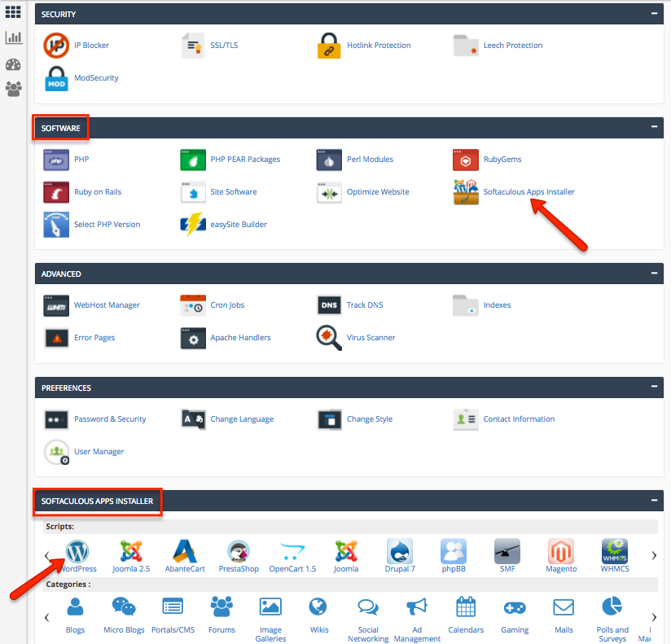Open the Blogs category icon
Screen dimensions: 671x644
[75, 607]
